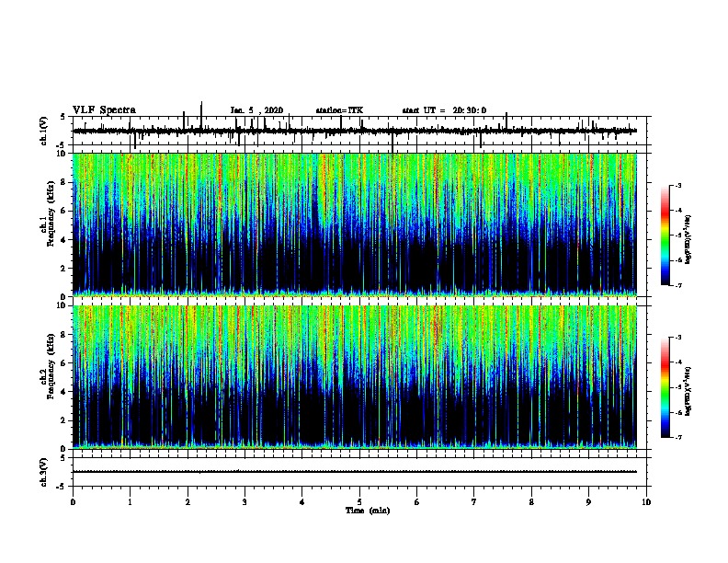Click time axis tick label "4"
Image resolution: width=728 pixels, height=563 pixels.
tap(302, 502)
